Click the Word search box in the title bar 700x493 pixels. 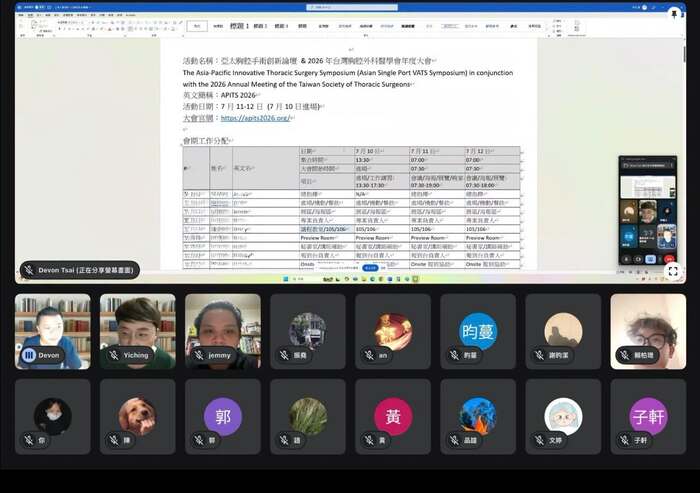click(x=352, y=7)
